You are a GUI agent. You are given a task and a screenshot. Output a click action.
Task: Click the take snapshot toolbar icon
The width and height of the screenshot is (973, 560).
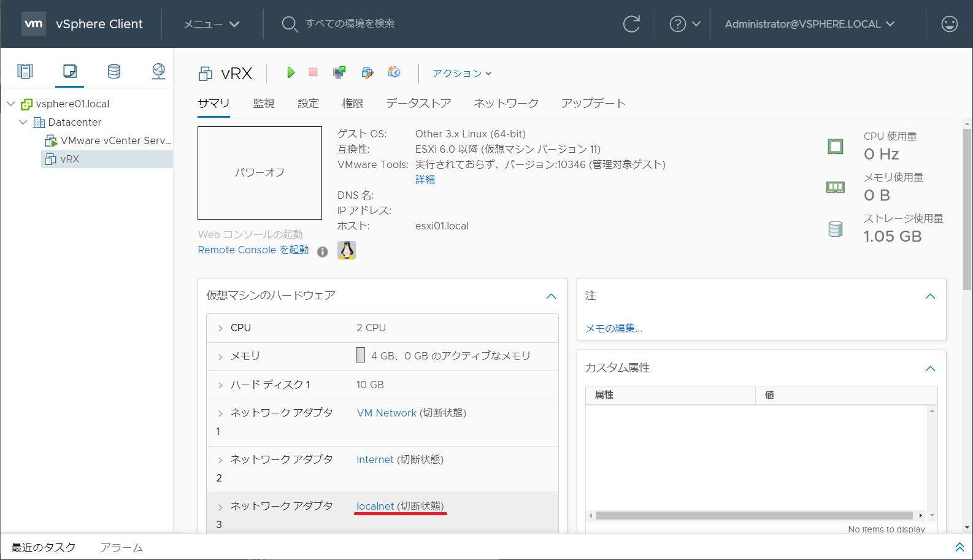(x=394, y=72)
